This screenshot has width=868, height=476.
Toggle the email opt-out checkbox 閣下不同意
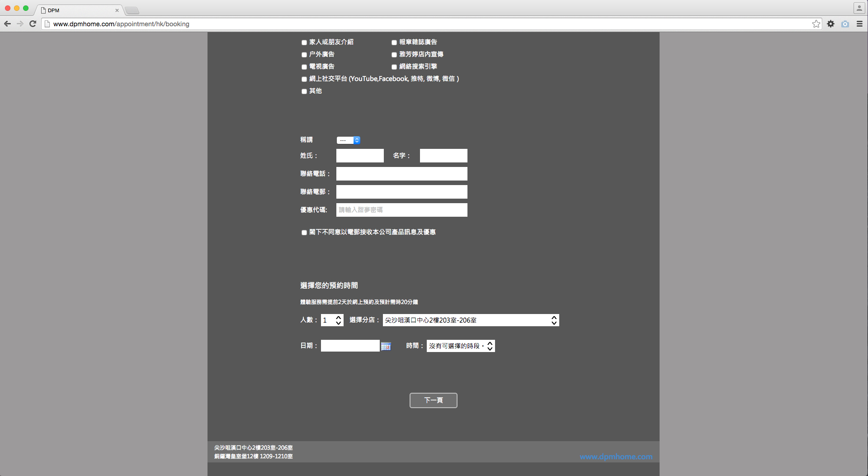point(304,233)
